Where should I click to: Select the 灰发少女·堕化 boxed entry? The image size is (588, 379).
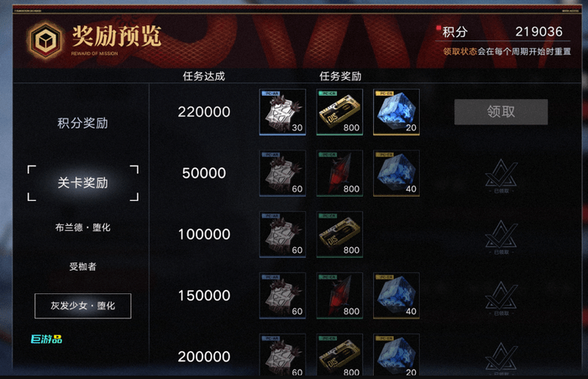83,306
